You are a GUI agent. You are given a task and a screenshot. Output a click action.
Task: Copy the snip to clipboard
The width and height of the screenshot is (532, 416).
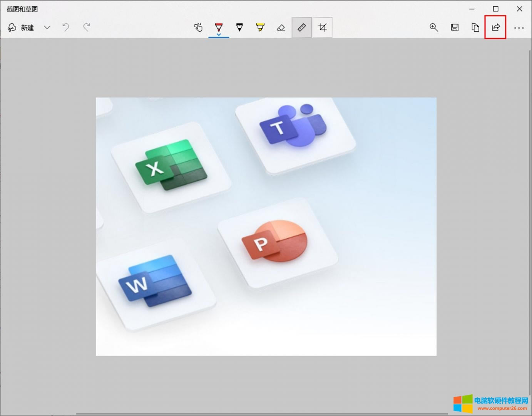click(475, 27)
